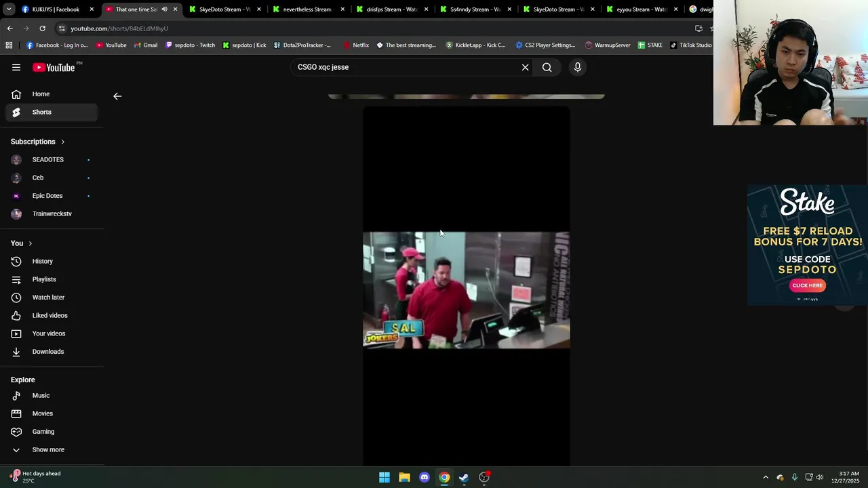Click the youtube.com address bar
The height and width of the screenshot is (488, 868).
(x=380, y=28)
